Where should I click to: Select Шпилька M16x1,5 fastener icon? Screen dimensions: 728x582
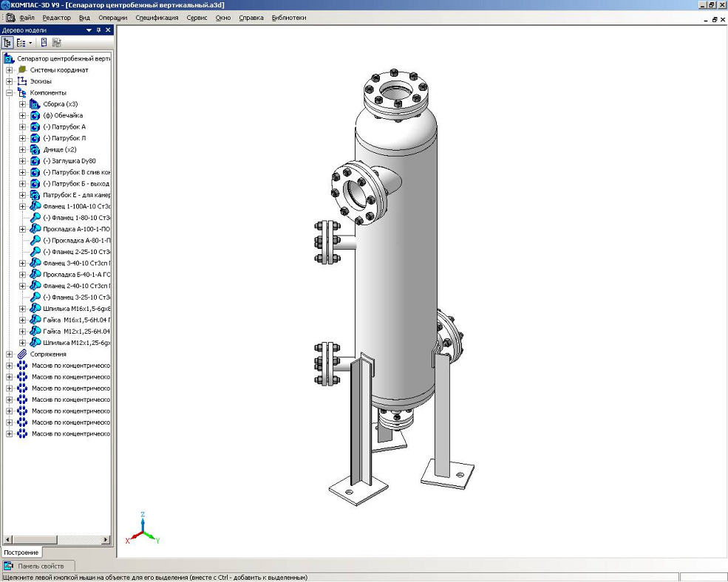tap(35, 309)
